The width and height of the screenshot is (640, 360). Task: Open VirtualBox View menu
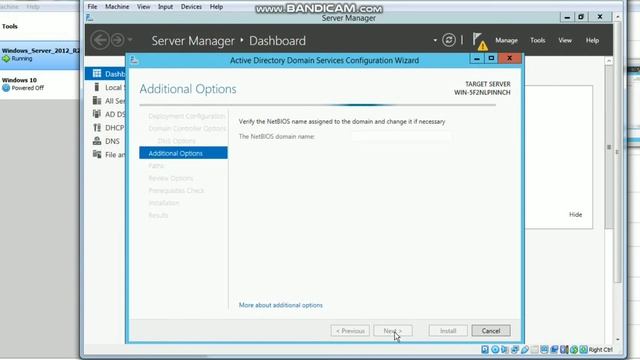click(143, 7)
